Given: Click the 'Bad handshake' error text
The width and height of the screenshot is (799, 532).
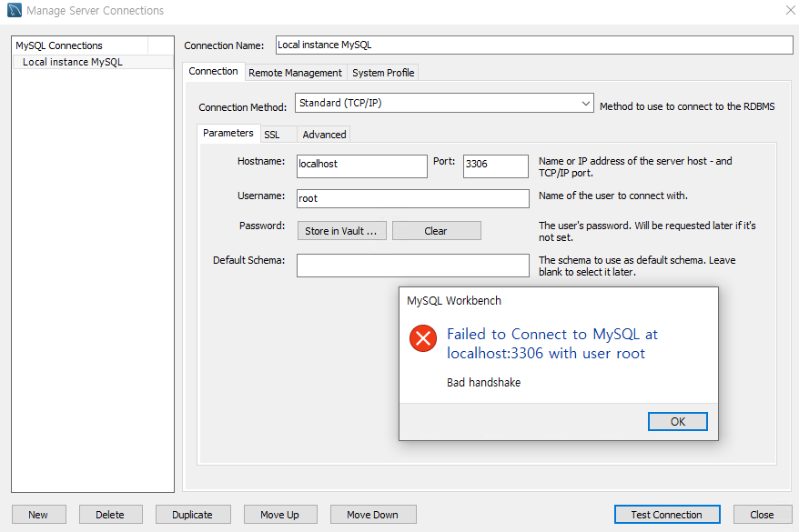Looking at the screenshot, I should click(483, 382).
